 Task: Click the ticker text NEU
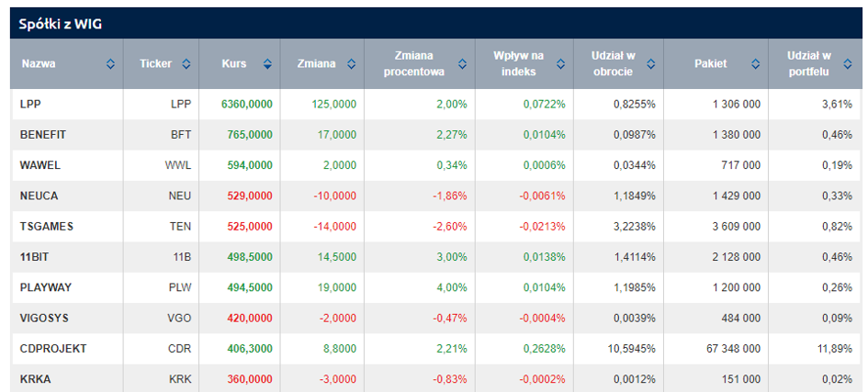point(180,196)
